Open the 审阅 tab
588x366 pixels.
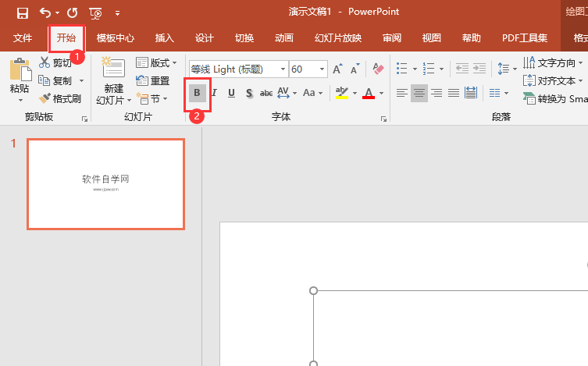pyautogui.click(x=392, y=37)
